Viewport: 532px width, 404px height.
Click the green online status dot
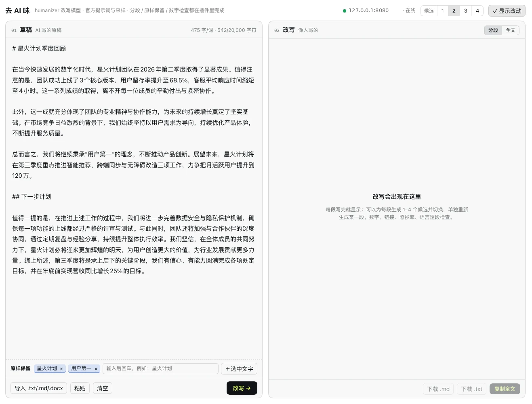click(x=345, y=11)
